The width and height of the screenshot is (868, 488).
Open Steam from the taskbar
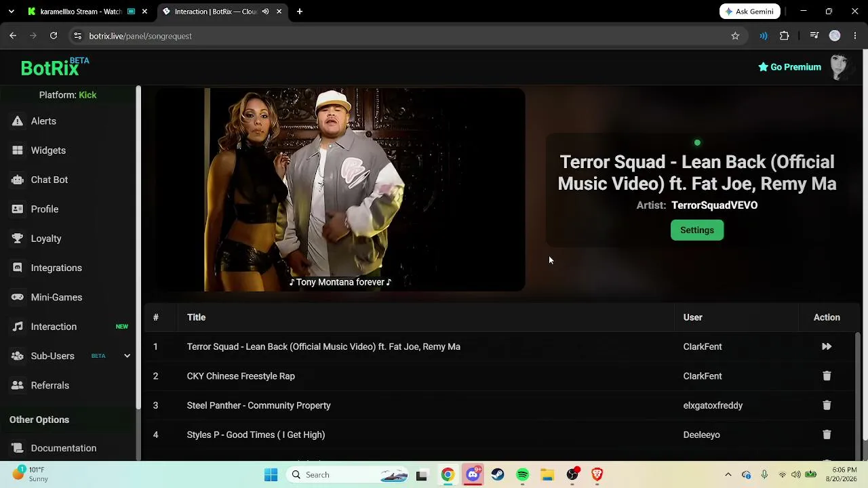coord(498,474)
